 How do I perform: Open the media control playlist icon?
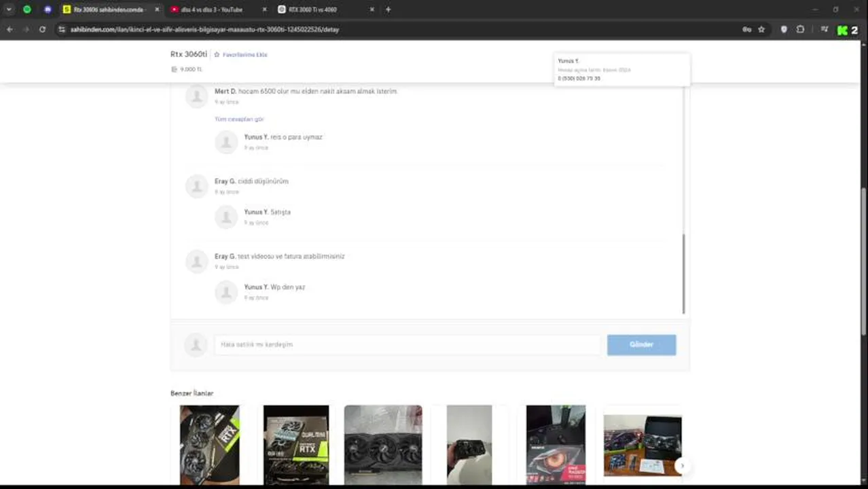tap(825, 29)
